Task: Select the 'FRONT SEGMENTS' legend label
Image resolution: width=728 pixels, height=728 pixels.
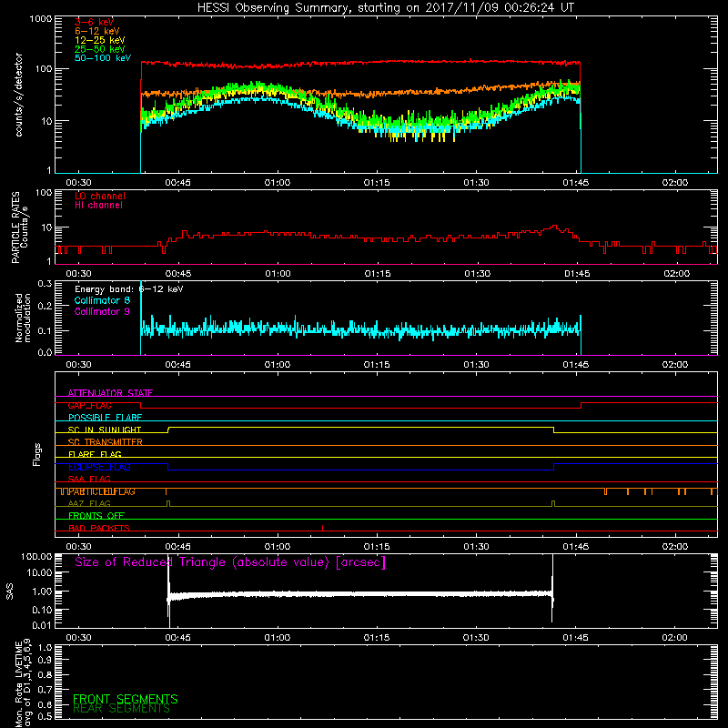Action: 126,699
